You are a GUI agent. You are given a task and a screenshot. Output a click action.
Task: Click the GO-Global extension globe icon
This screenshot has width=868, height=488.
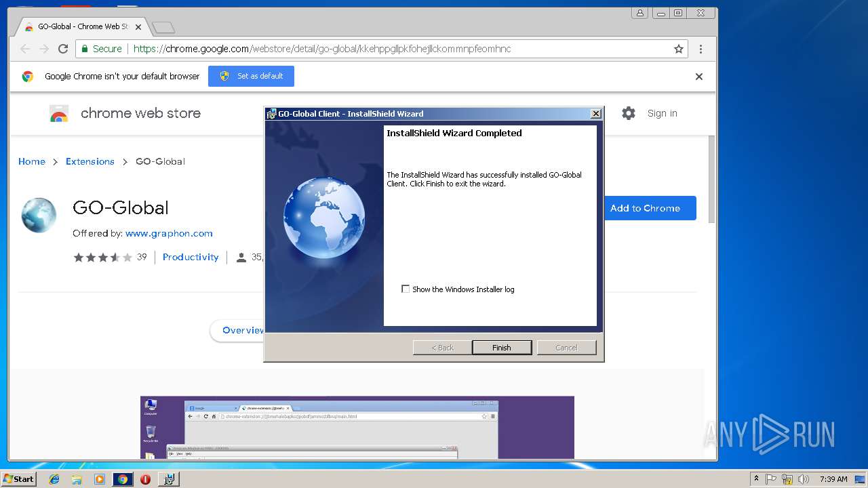[39, 216]
